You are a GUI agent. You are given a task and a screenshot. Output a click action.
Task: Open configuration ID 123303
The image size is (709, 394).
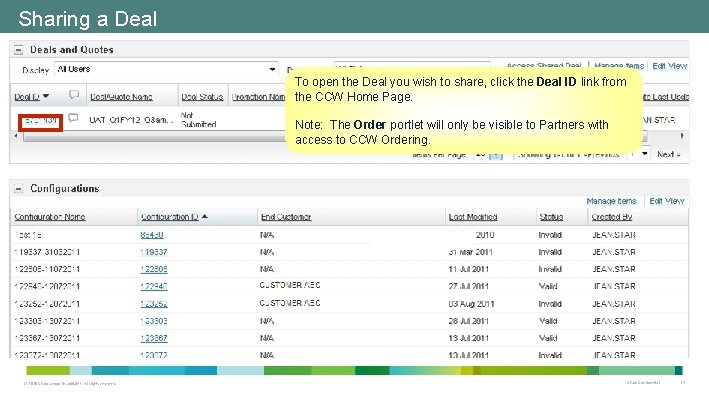click(x=154, y=321)
